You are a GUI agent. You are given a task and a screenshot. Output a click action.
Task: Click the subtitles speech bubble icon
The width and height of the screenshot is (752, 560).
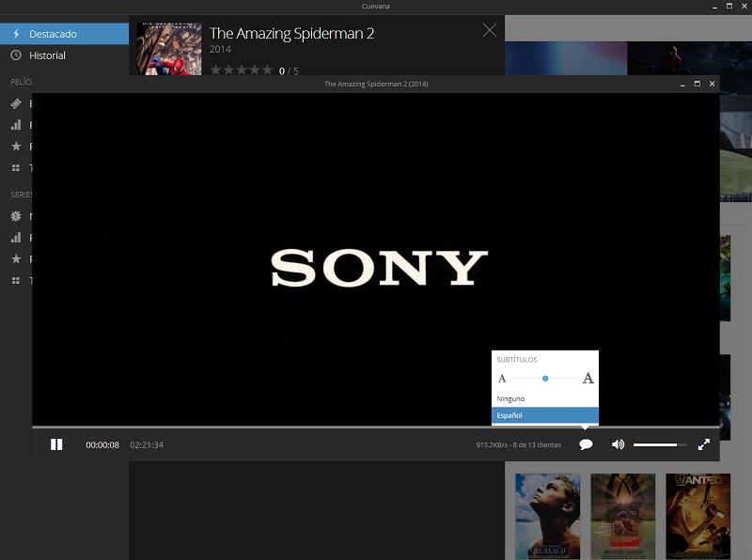pyautogui.click(x=586, y=444)
